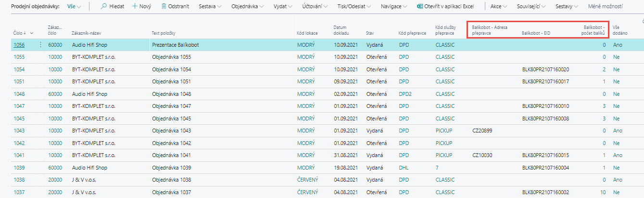Click the Odstranit trash icon
The image size is (644, 198).
pyautogui.click(x=164, y=7)
